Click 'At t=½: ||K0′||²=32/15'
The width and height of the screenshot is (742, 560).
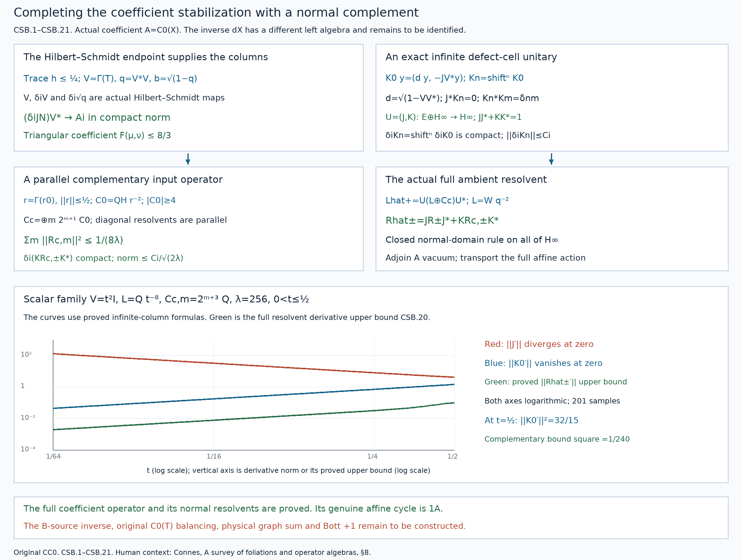click(531, 420)
